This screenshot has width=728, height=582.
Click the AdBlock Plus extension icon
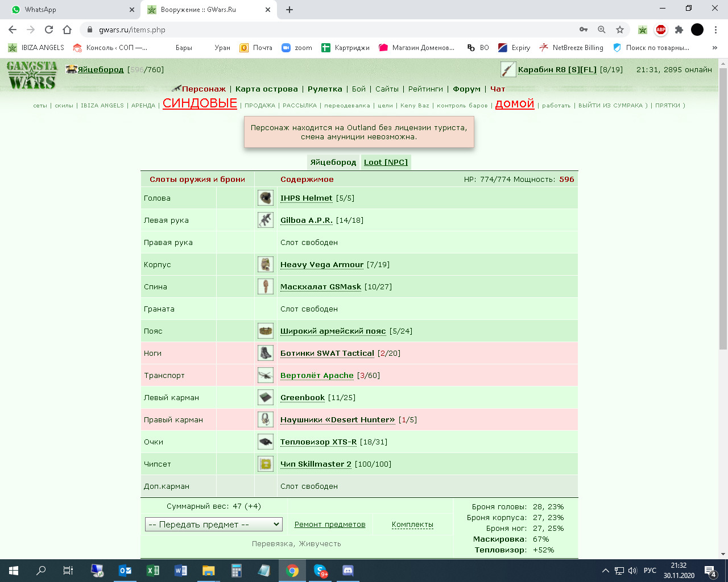pyautogui.click(x=660, y=30)
